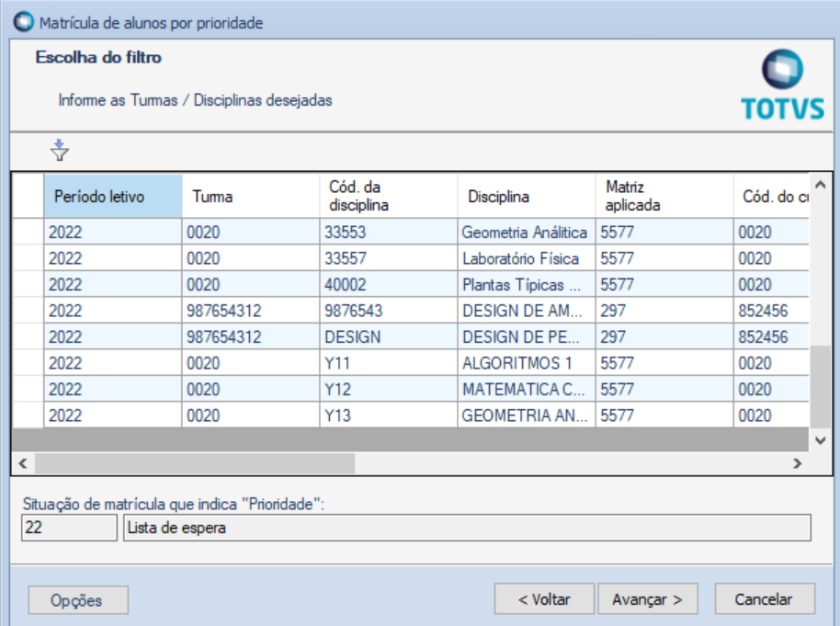This screenshot has height=626, width=840.
Task: Click Período letivo 2022 in Laboratório Física row
Action: [113, 258]
